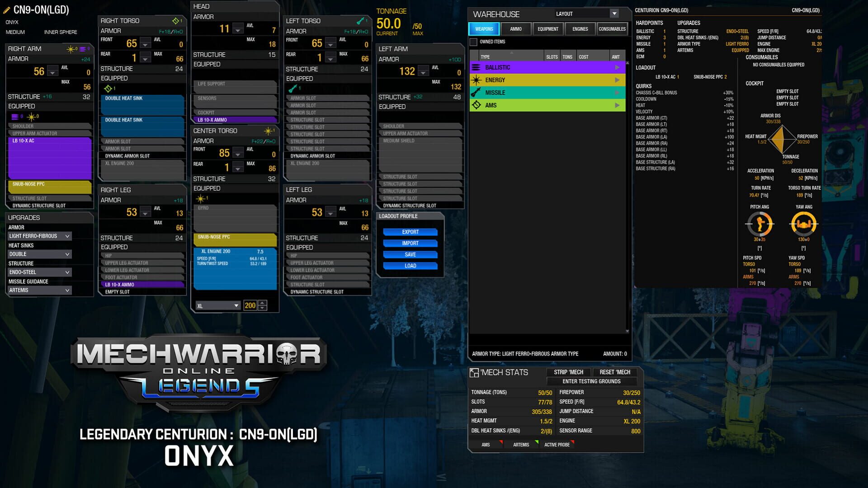Click the Missile weapons category icon
868x488 pixels.
click(476, 92)
